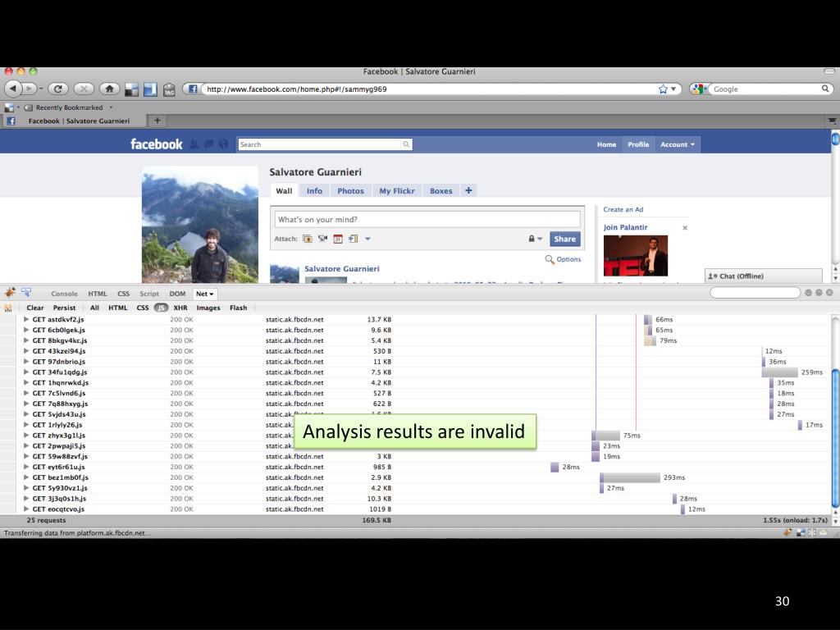Click the Firebug search field
Image resolution: width=840 pixels, height=630 pixels.
pyautogui.click(x=755, y=293)
